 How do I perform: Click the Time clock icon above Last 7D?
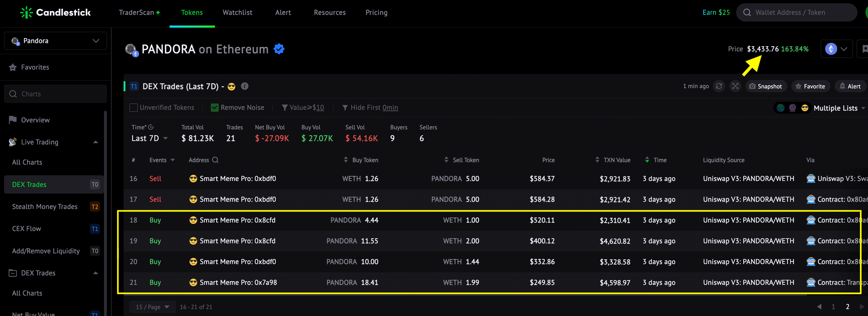[151, 127]
